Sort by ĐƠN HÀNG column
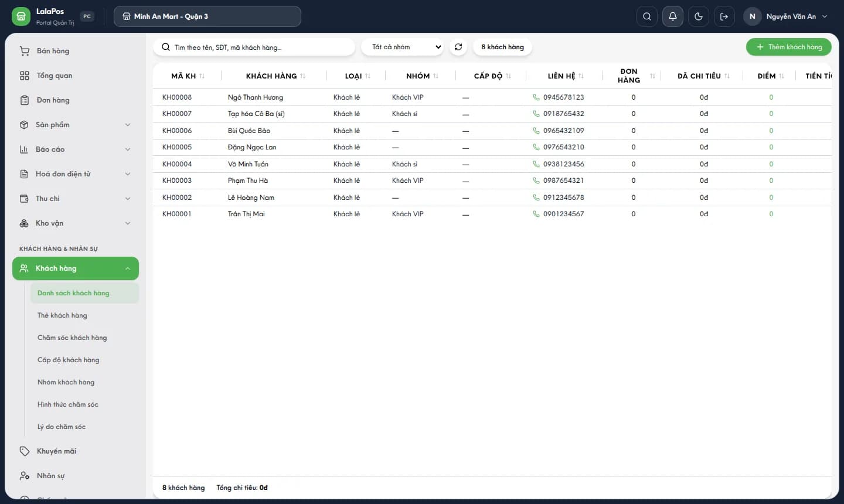 pyautogui.click(x=652, y=76)
